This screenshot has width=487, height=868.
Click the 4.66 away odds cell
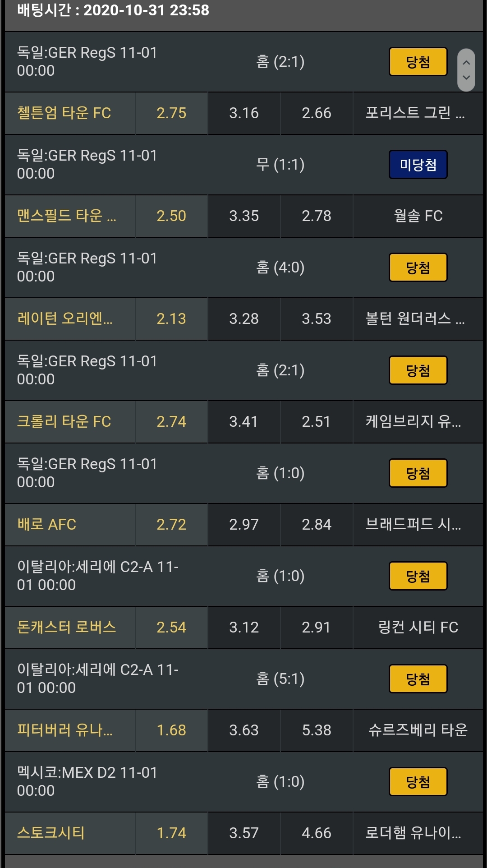[317, 833]
